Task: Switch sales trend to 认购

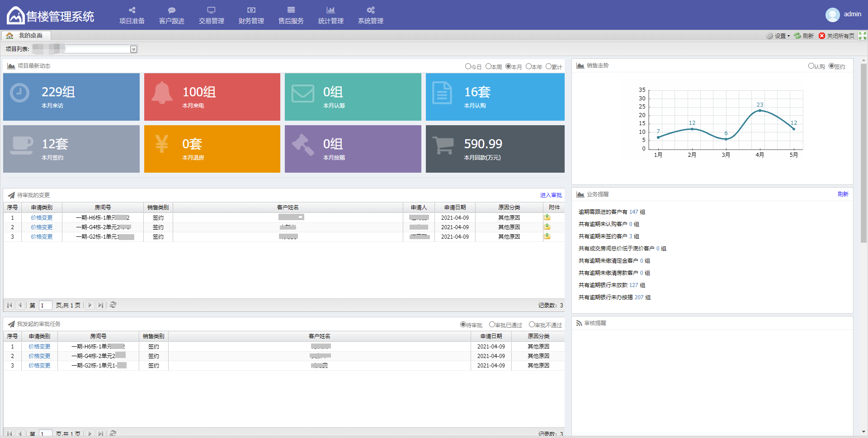Action: [x=811, y=66]
